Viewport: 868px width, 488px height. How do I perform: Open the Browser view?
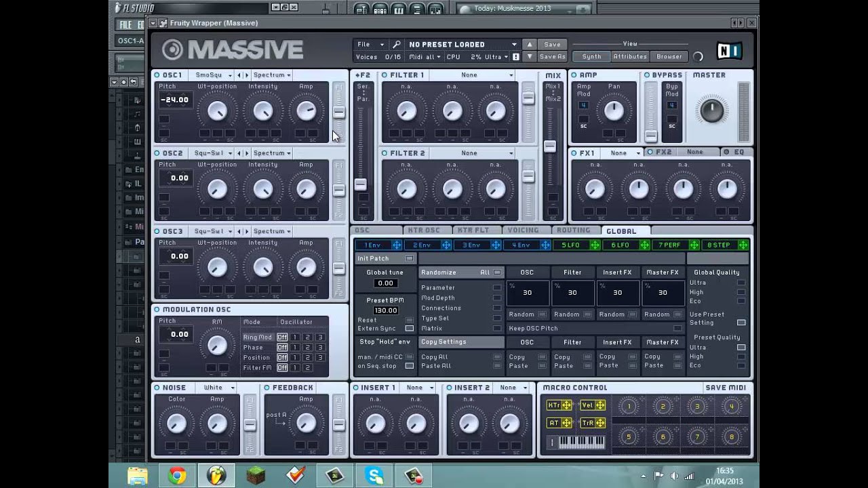(x=669, y=57)
